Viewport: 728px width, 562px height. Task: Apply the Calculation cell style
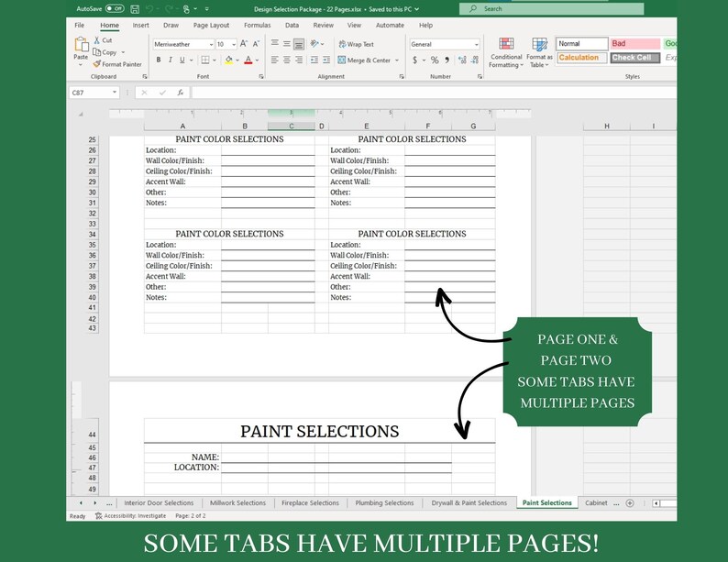(x=582, y=58)
